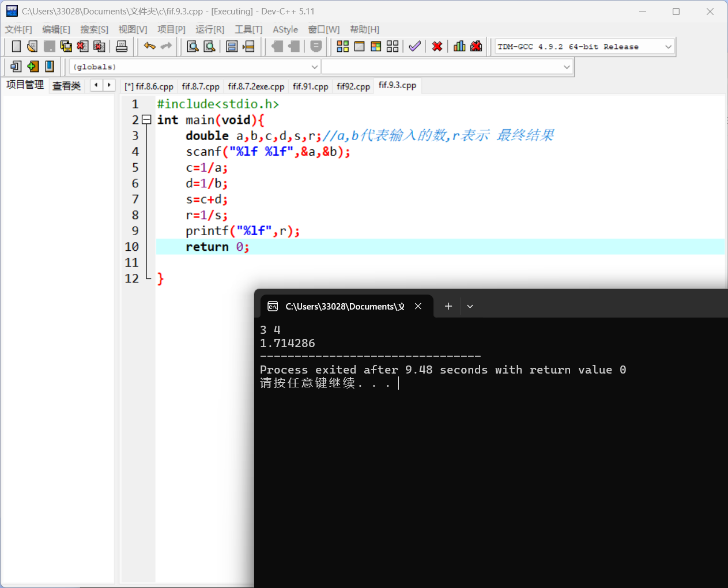Click the Close file toolbar icon

tap(83, 47)
